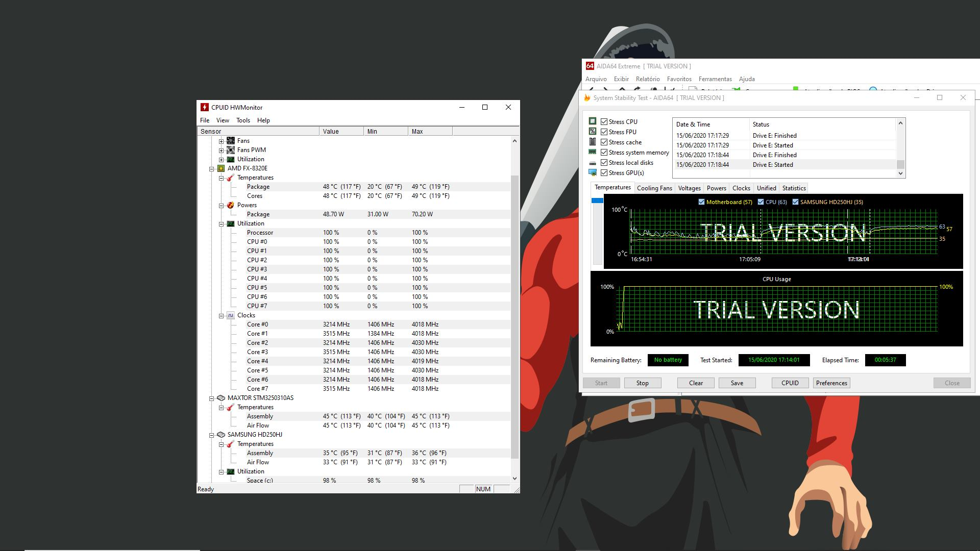Toggle Stress system memory checkbox
Screen dimensions: 980x551
click(604, 153)
